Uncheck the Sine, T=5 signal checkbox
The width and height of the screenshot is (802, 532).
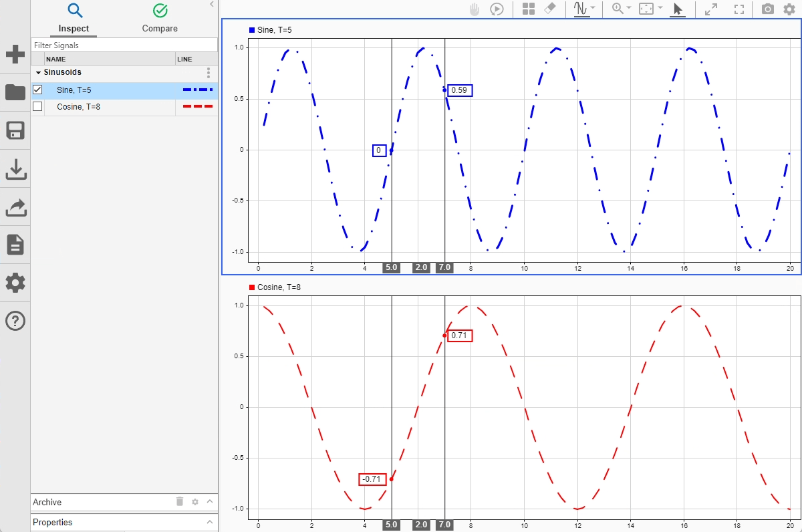pos(37,90)
